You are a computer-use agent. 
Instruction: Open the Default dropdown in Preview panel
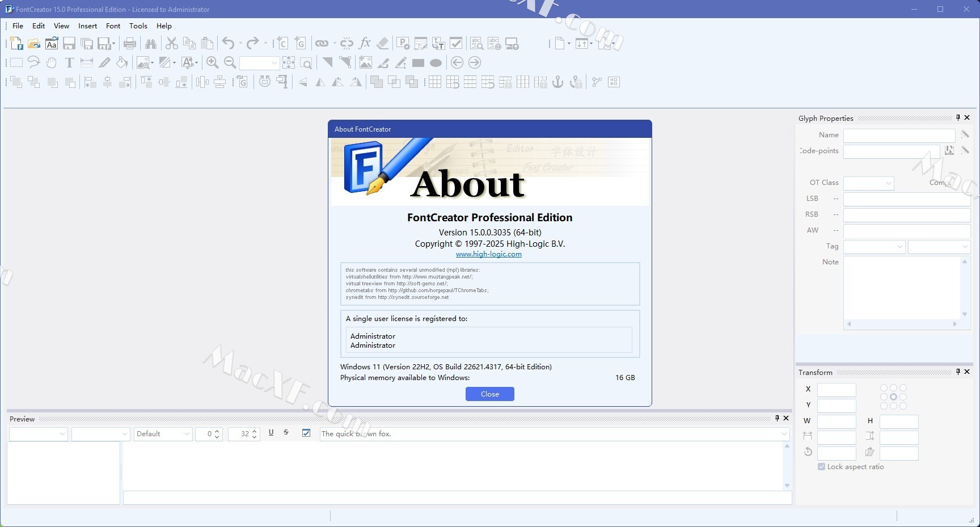click(163, 434)
